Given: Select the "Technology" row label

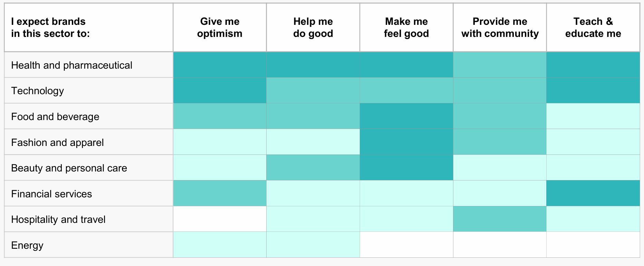Looking at the screenshot, I should click(x=38, y=91).
